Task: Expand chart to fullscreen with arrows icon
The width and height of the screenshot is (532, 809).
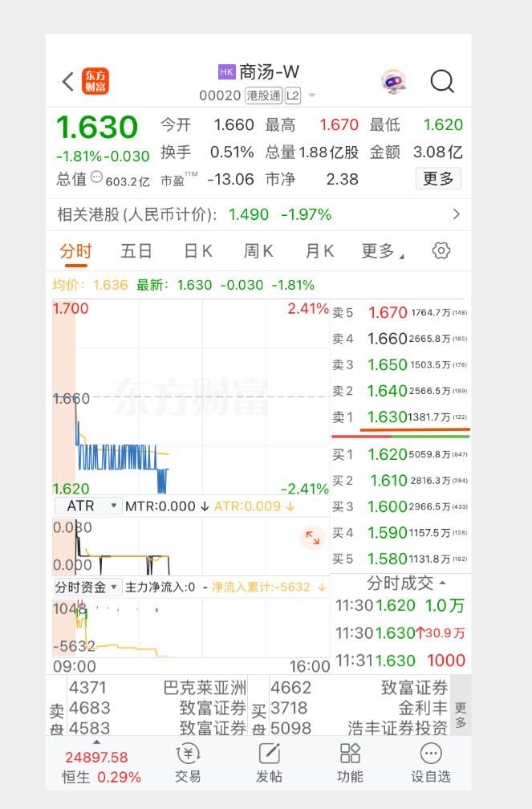Action: coord(312,538)
